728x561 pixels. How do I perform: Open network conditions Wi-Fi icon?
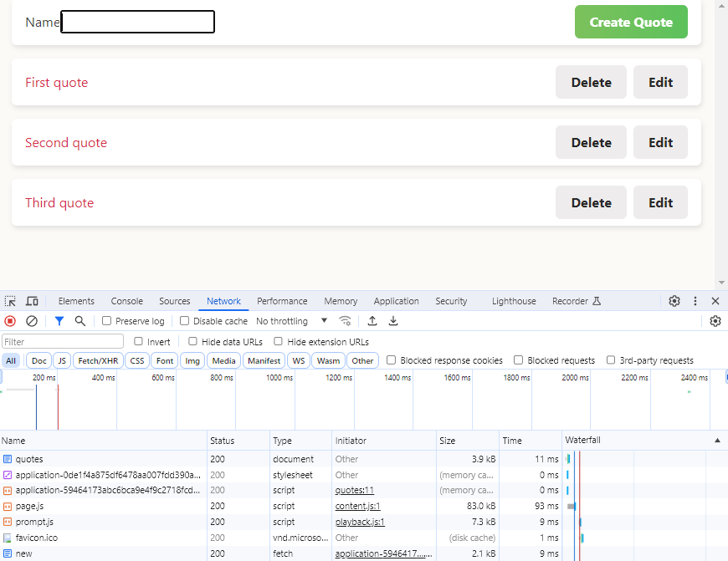point(345,321)
